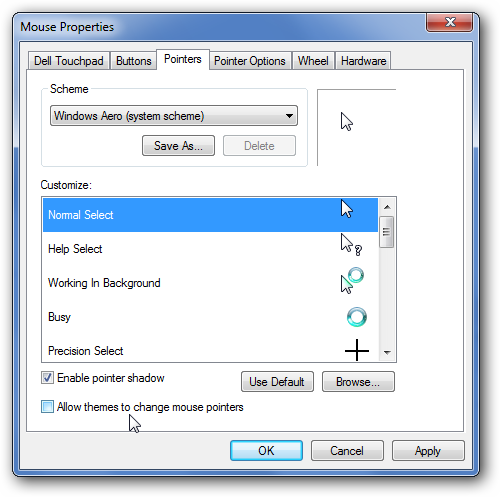Open the Hardware tab
The width and height of the screenshot is (500, 497).
tap(363, 61)
